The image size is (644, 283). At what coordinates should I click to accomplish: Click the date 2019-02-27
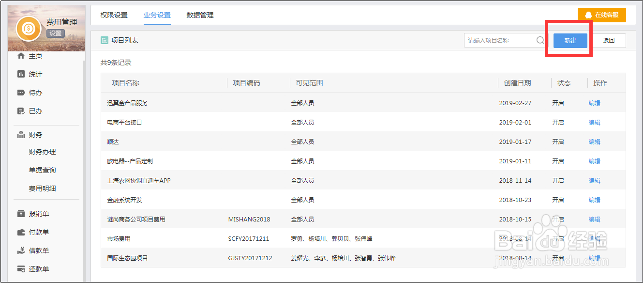515,103
